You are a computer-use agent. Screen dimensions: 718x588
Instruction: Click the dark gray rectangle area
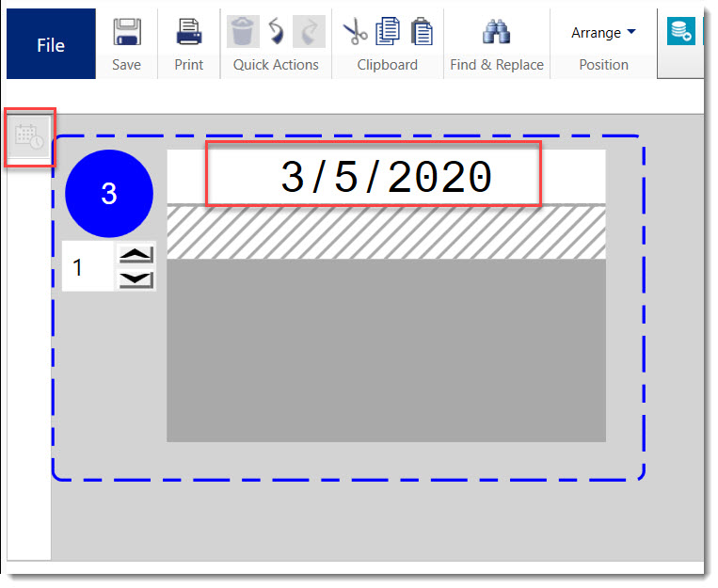coord(386,350)
